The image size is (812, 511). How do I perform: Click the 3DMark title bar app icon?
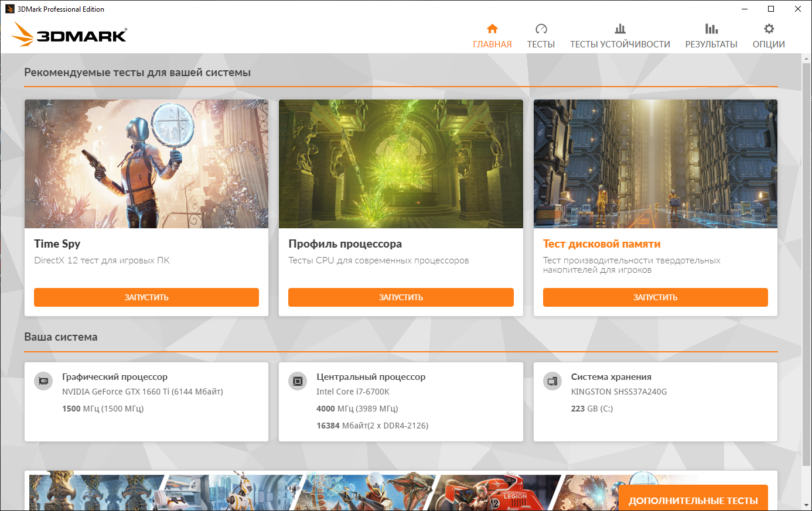(x=10, y=9)
